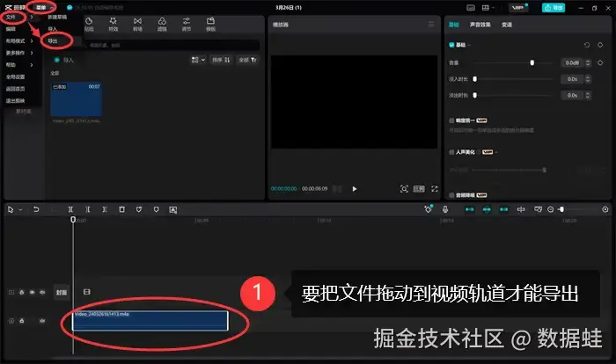Screen dimensions: 616x364
Task: Click the undo arrow in timeline toolbar
Action: tap(36, 209)
